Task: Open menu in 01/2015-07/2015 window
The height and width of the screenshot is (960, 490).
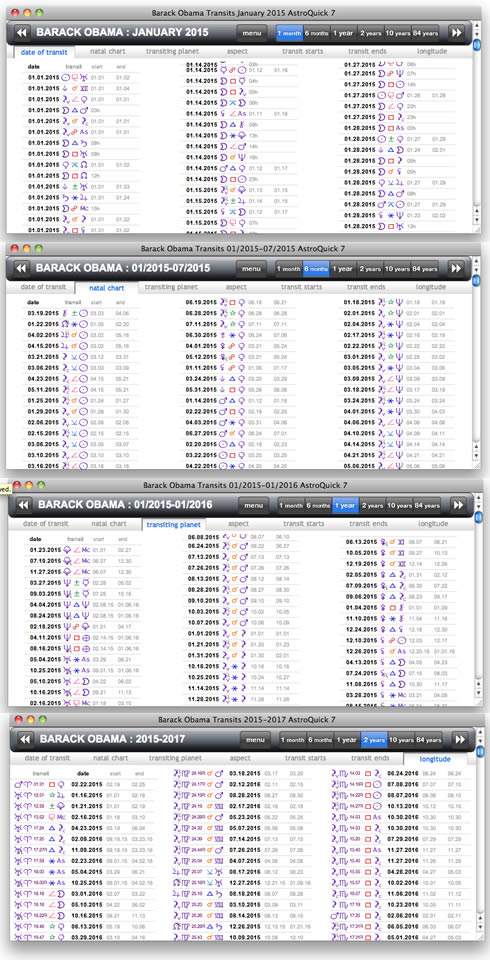Action: (x=251, y=268)
